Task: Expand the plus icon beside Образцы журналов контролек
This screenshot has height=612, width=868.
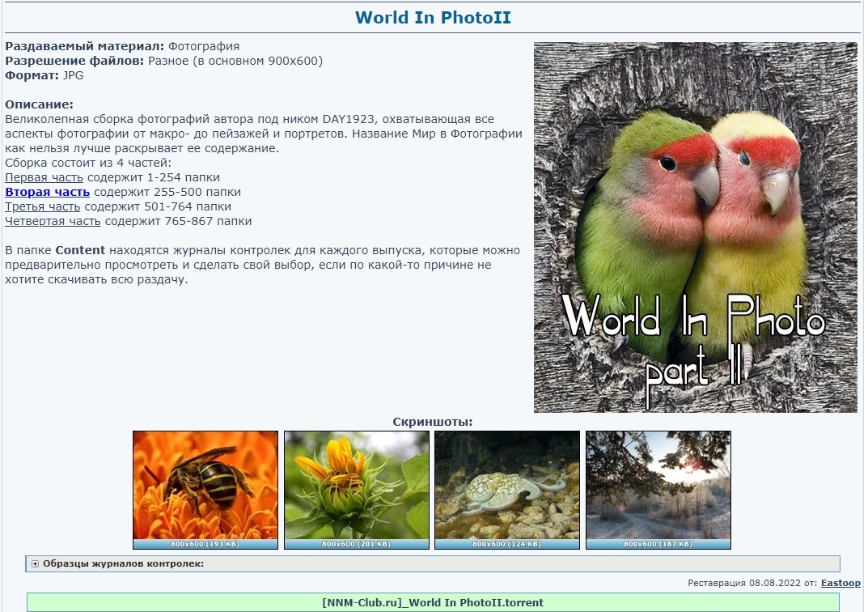Action: [x=35, y=563]
